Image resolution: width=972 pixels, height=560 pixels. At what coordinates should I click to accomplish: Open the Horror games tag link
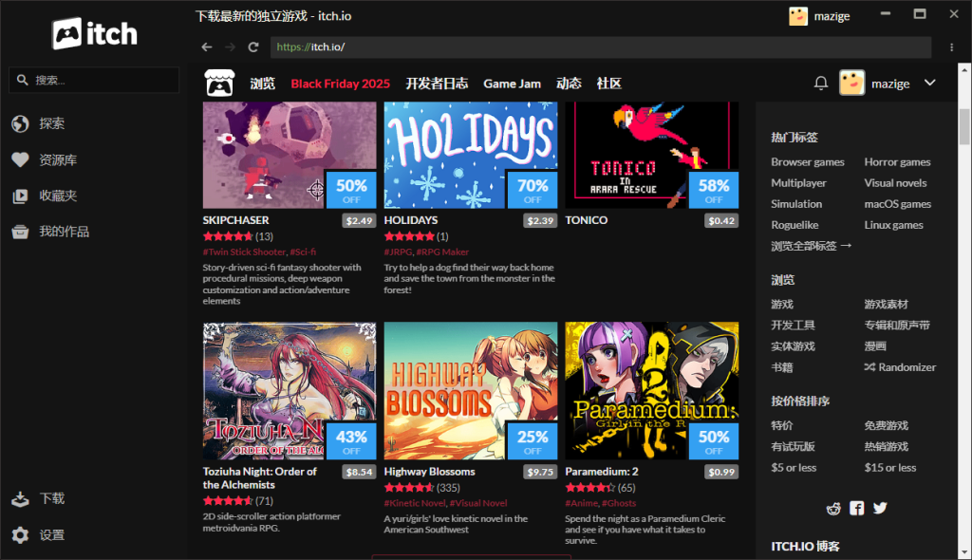[897, 162]
